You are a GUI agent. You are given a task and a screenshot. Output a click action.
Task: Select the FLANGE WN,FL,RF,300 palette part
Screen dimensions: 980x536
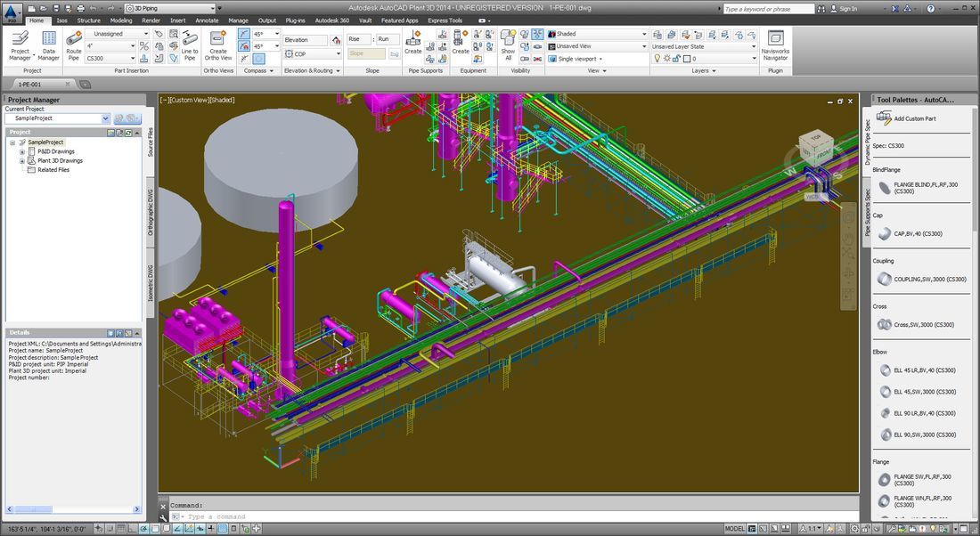click(916, 501)
